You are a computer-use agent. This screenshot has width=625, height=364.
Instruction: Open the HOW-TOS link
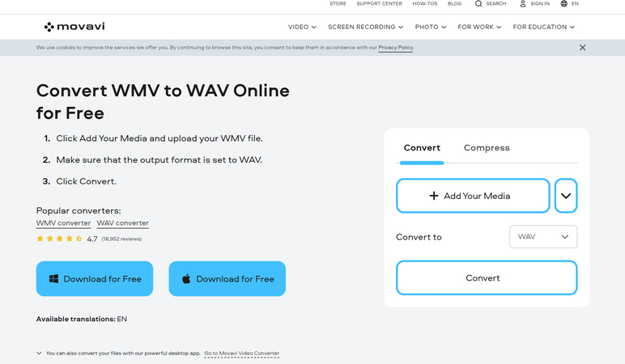424,3
